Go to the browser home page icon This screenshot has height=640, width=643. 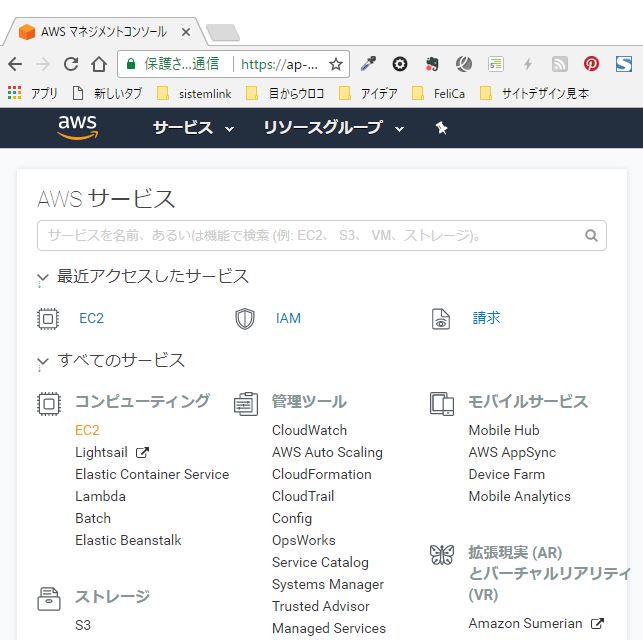click(x=99, y=64)
